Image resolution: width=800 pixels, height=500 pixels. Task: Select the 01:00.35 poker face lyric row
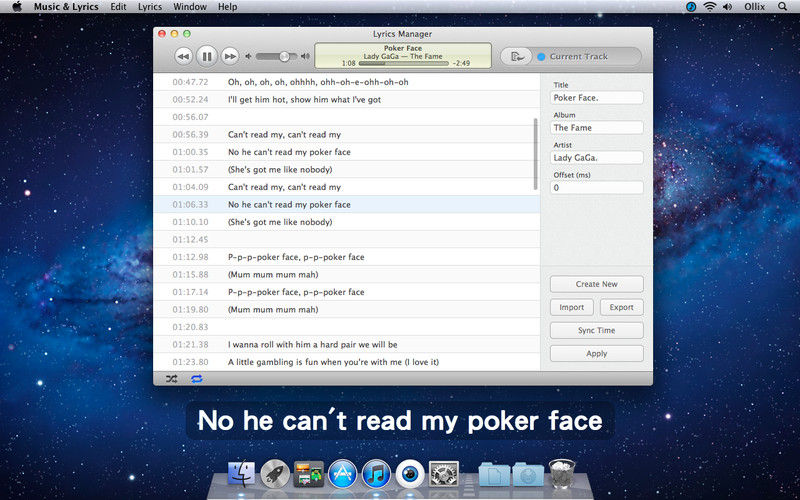pos(346,152)
